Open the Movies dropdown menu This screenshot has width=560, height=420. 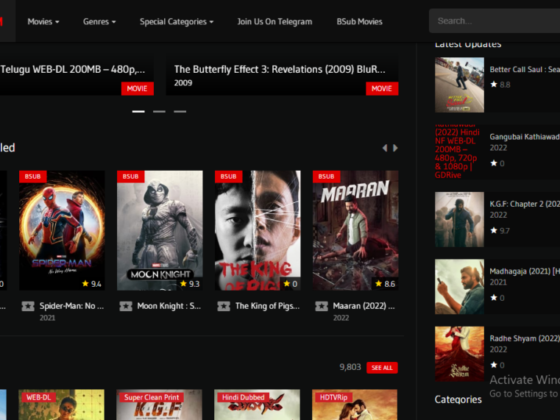tap(43, 22)
